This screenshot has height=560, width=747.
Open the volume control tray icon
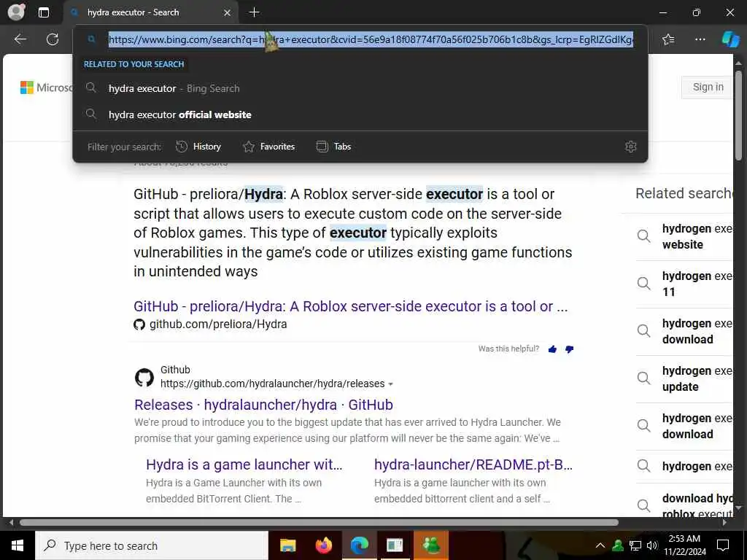coord(652,545)
